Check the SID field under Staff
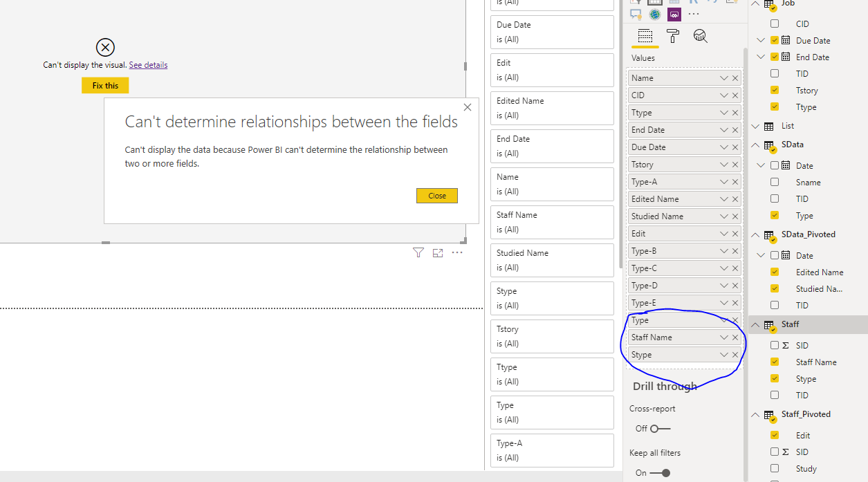 point(775,345)
